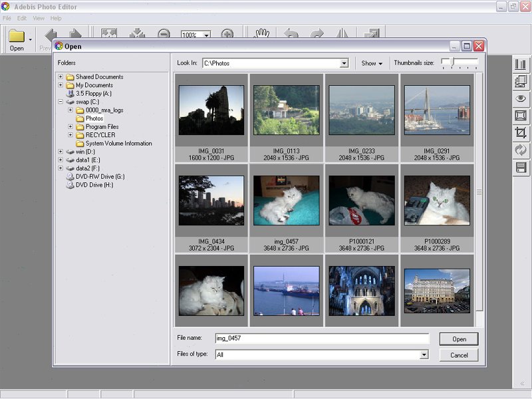Select the IMG_0291 bridge thumbnail
This screenshot has height=399, width=532.
[437, 110]
